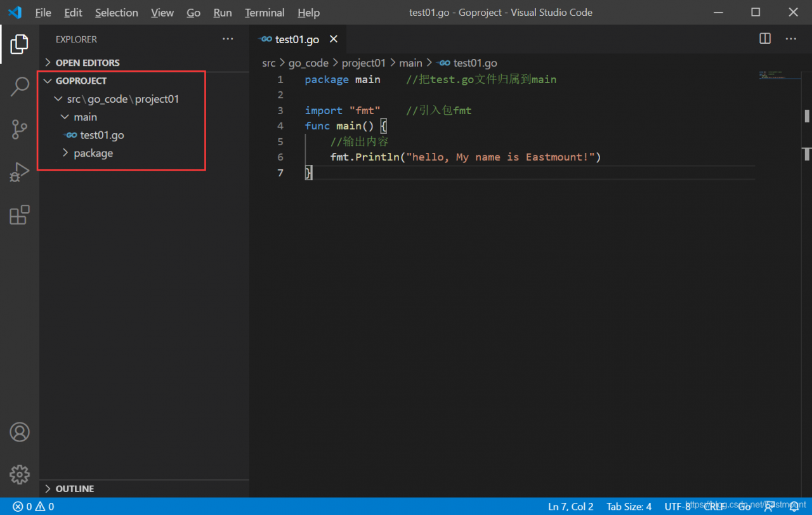Expand the Open Editors section

click(x=87, y=63)
